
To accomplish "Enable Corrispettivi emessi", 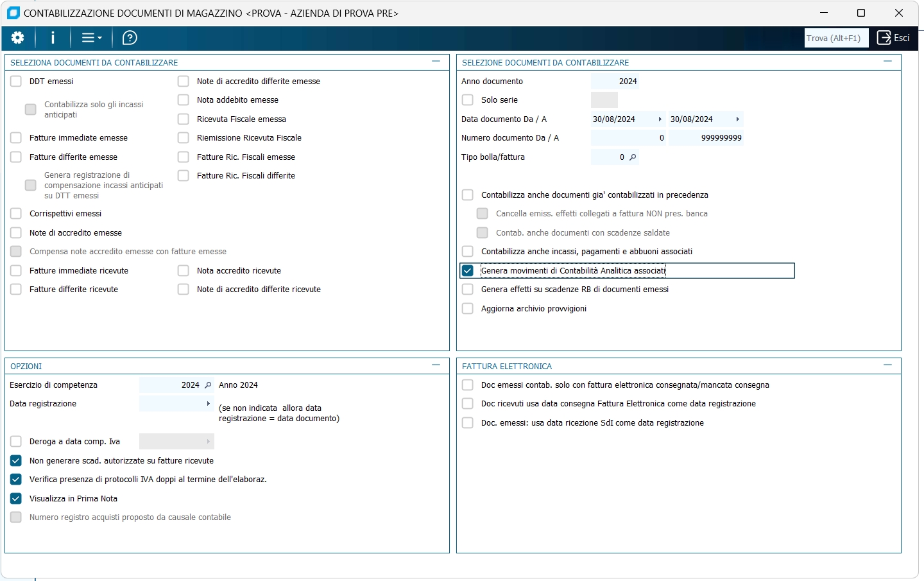I will point(16,214).
